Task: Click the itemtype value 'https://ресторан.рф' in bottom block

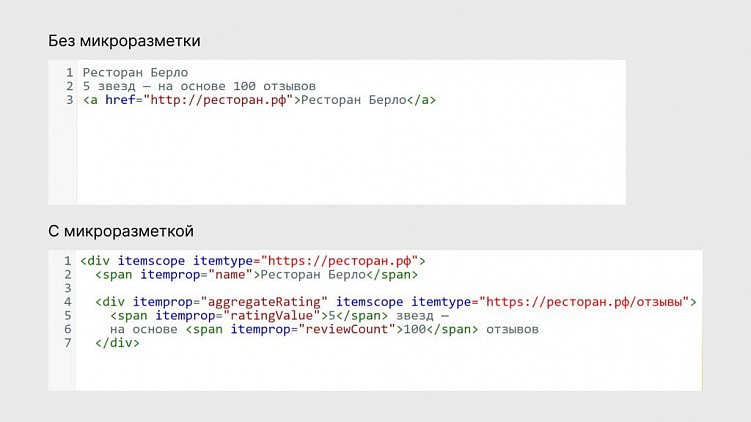Action: tap(340, 261)
